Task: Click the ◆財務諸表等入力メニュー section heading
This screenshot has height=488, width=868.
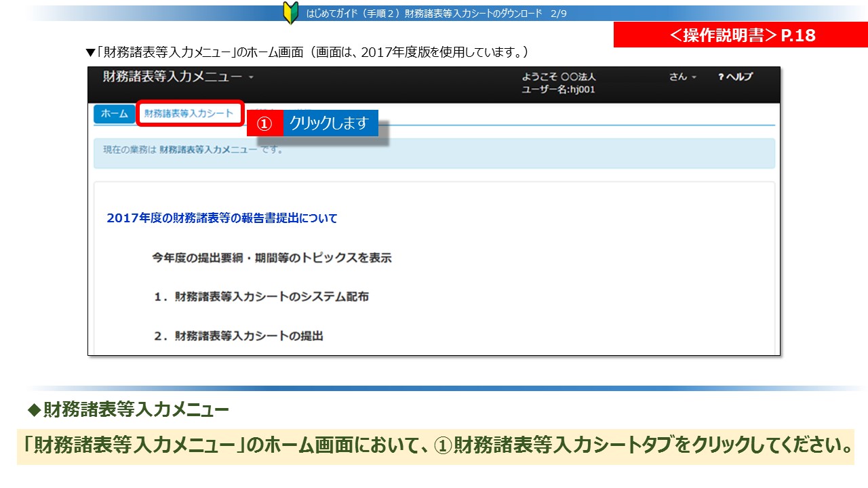Action: [x=127, y=410]
